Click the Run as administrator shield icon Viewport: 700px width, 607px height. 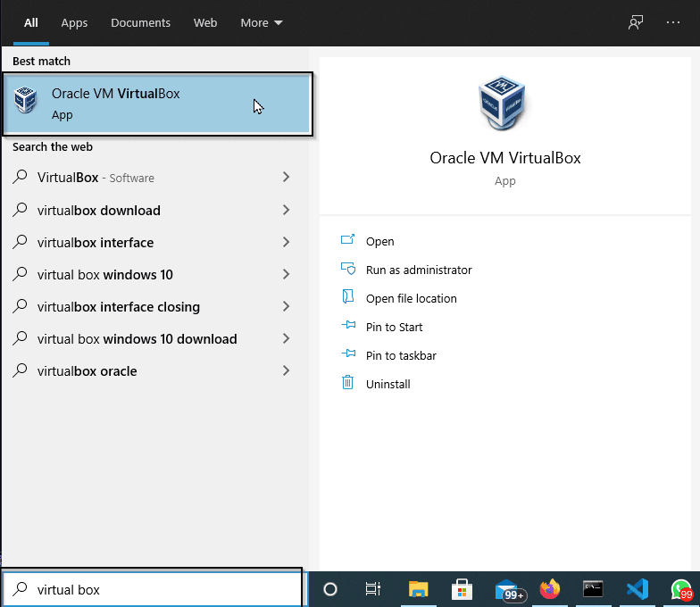348,268
